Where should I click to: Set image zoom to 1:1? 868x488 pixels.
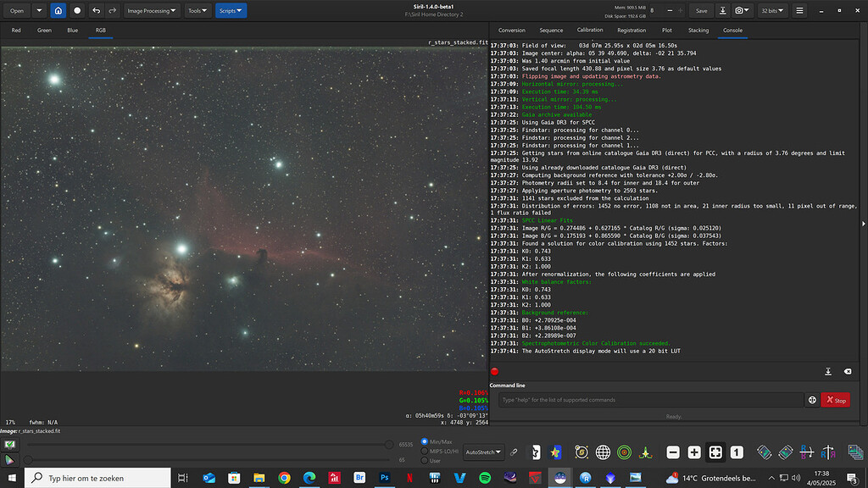[x=737, y=451]
